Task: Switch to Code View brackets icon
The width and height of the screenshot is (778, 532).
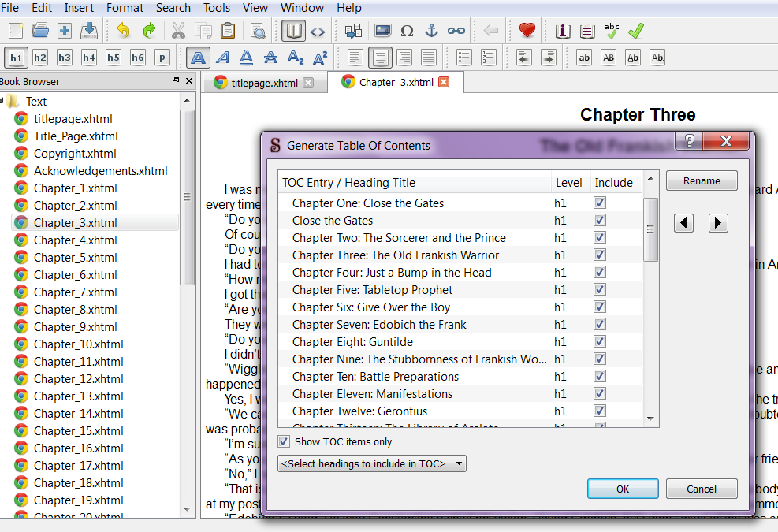Action: tap(318, 32)
